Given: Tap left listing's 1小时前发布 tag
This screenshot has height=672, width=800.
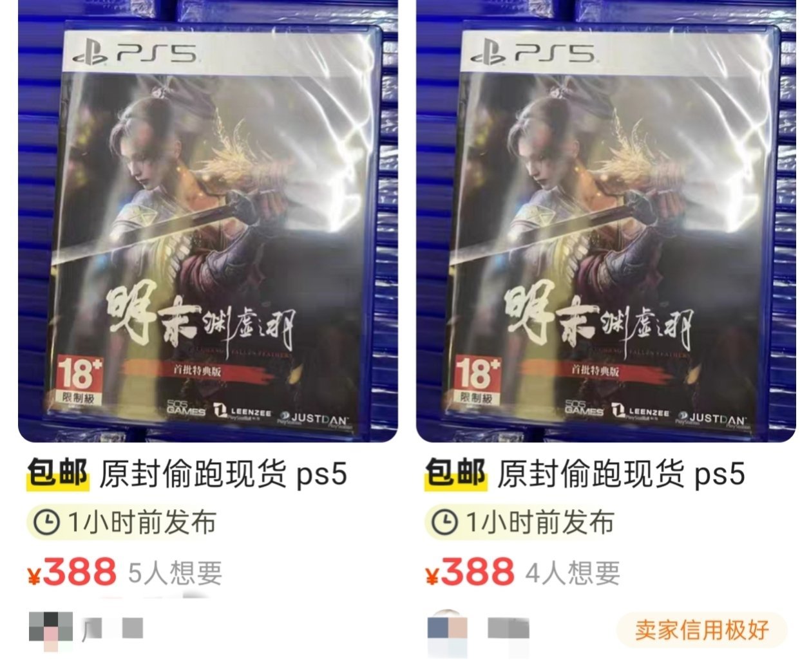Looking at the screenshot, I should [124, 522].
